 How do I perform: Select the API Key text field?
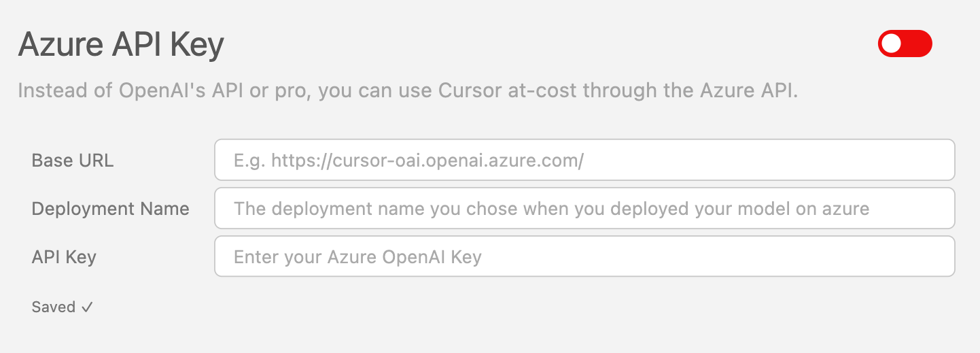[x=584, y=256]
